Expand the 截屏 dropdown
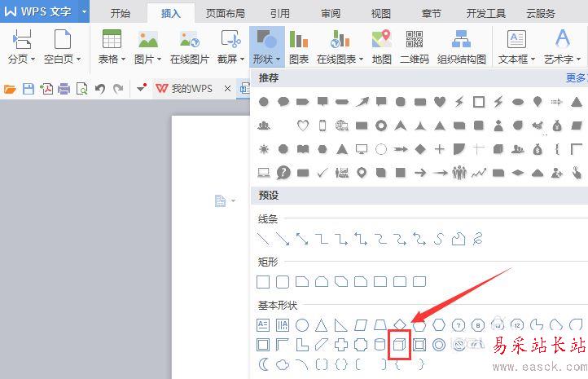 pyautogui.click(x=242, y=59)
